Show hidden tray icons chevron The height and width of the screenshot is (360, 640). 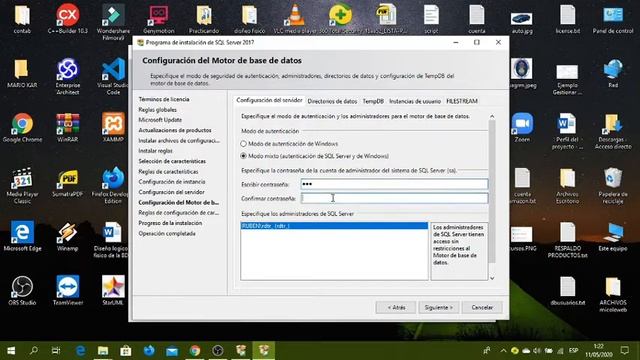(503, 351)
